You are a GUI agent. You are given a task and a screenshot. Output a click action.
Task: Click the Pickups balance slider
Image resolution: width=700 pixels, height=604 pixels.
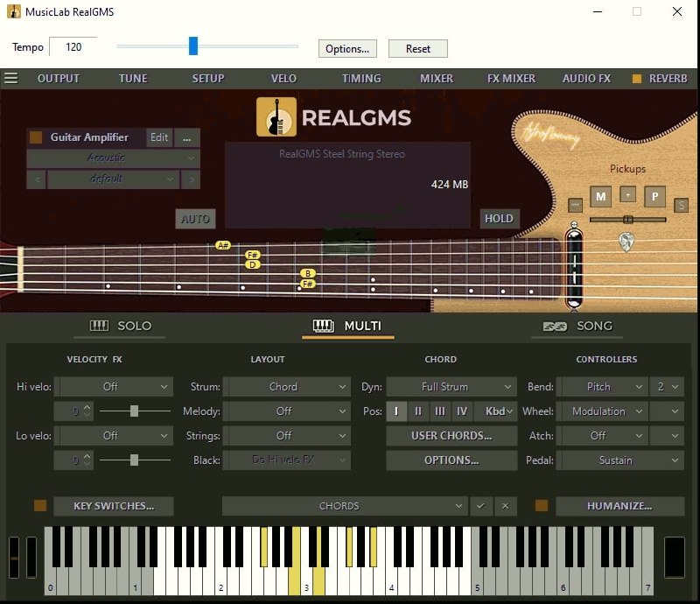[x=627, y=220]
